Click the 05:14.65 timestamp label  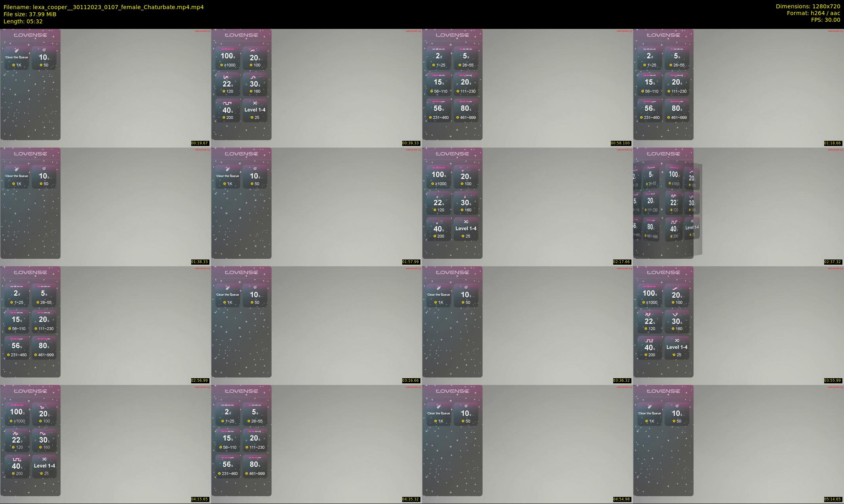(833, 499)
